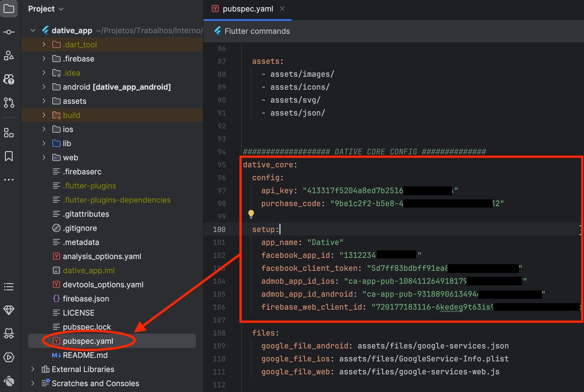Screen dimensions: 584x392
Task: Open the Run tool window icon
Action: tap(9, 357)
